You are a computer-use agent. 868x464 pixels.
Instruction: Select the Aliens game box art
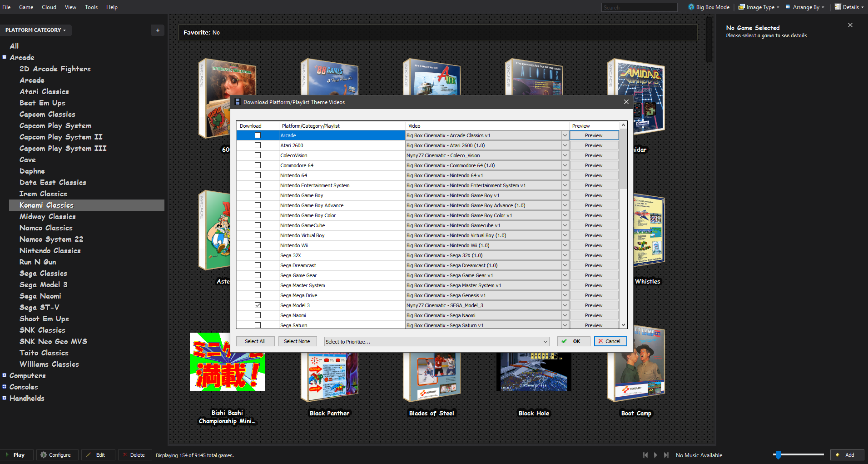(x=534, y=77)
